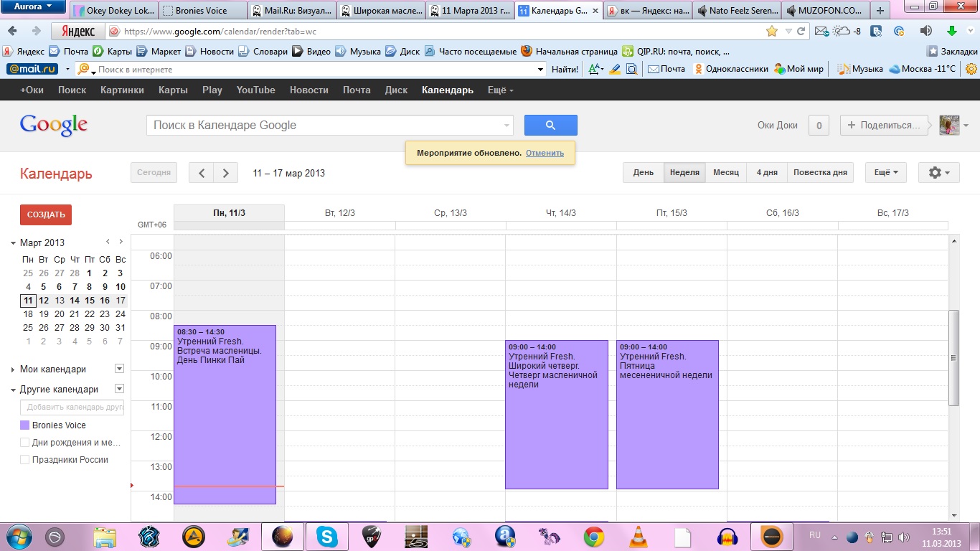The image size is (980, 551).
Task: Switch to 4 дня view
Action: click(x=767, y=173)
